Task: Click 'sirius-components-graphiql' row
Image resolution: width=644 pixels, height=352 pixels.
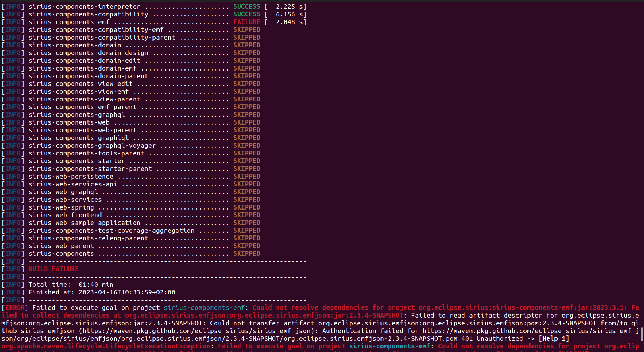Action: point(131,138)
